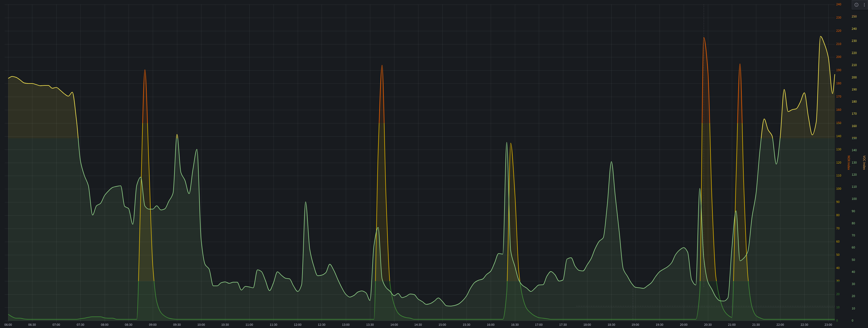Viewport: 868px width, 328px height.
Task: Click the '09:30' time axis label
Action: 177,325
